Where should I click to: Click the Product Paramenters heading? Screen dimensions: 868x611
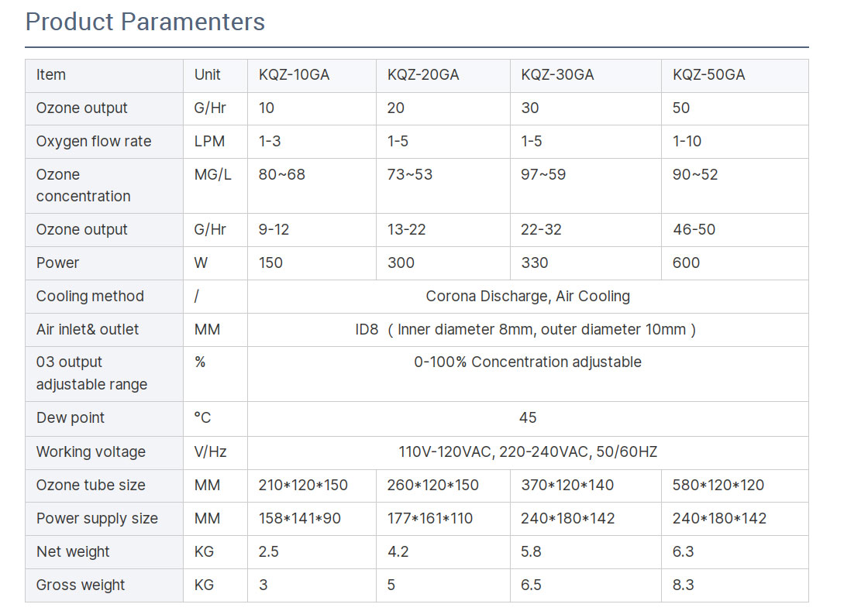tap(145, 22)
